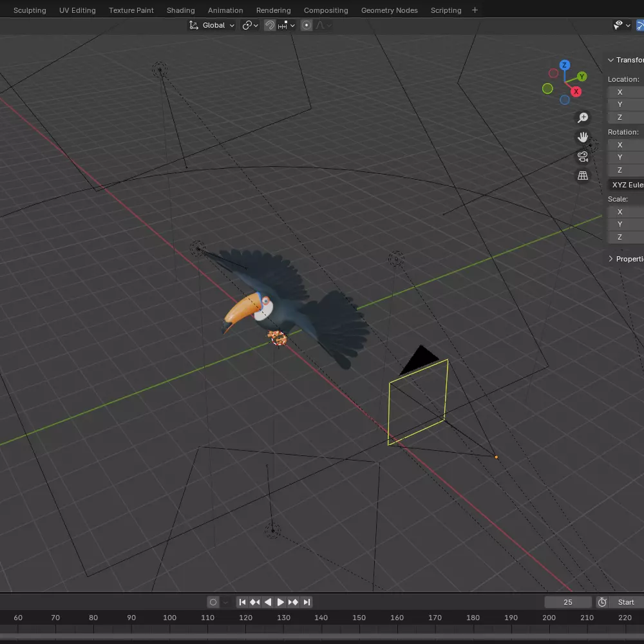This screenshot has height=644, width=644.
Task: Click the pan view hand icon
Action: pyautogui.click(x=582, y=137)
